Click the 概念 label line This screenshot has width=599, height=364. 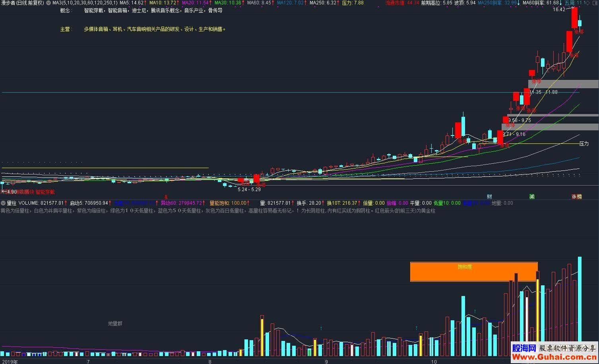141,10
